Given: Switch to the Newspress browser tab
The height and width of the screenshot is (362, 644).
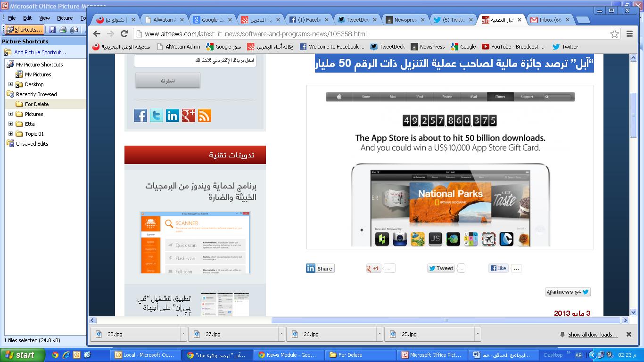Looking at the screenshot, I should pos(405,20).
